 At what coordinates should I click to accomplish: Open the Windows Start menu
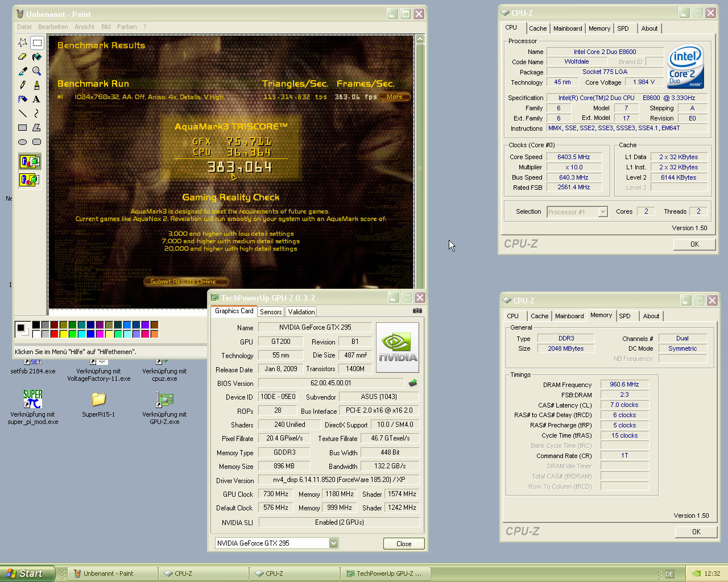27,573
